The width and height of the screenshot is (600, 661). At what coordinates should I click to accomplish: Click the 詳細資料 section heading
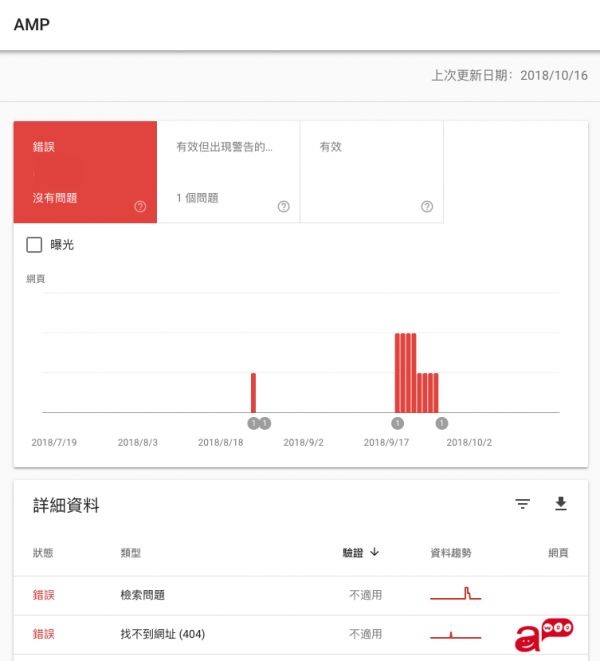point(66,505)
